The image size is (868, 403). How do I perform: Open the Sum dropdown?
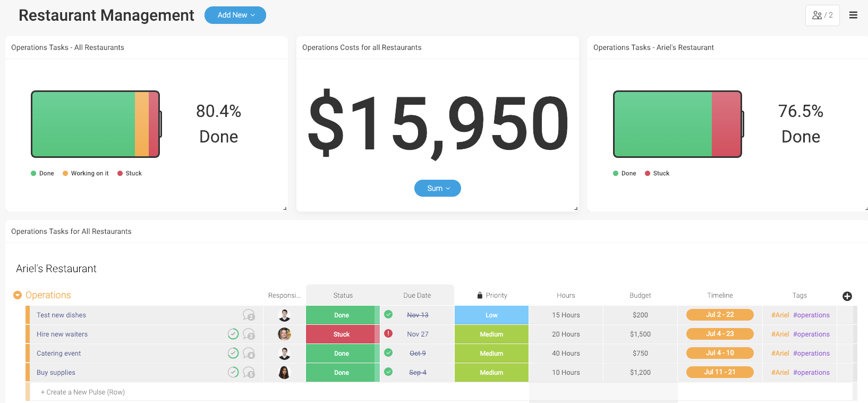click(437, 188)
